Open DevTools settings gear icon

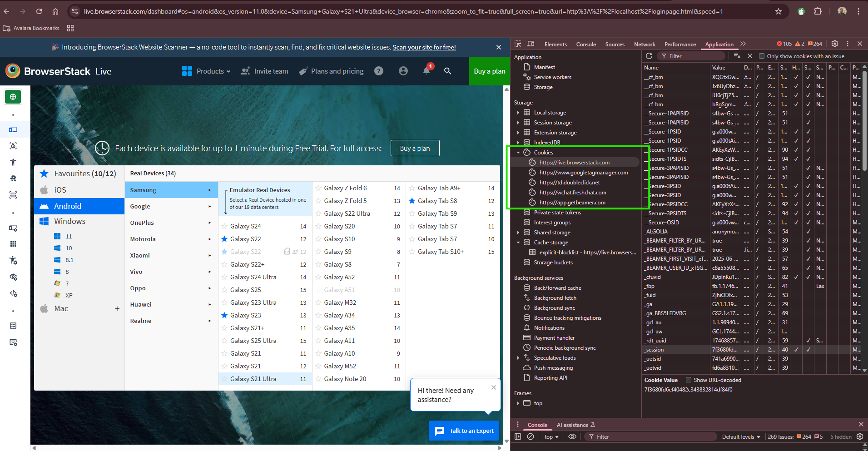point(835,44)
